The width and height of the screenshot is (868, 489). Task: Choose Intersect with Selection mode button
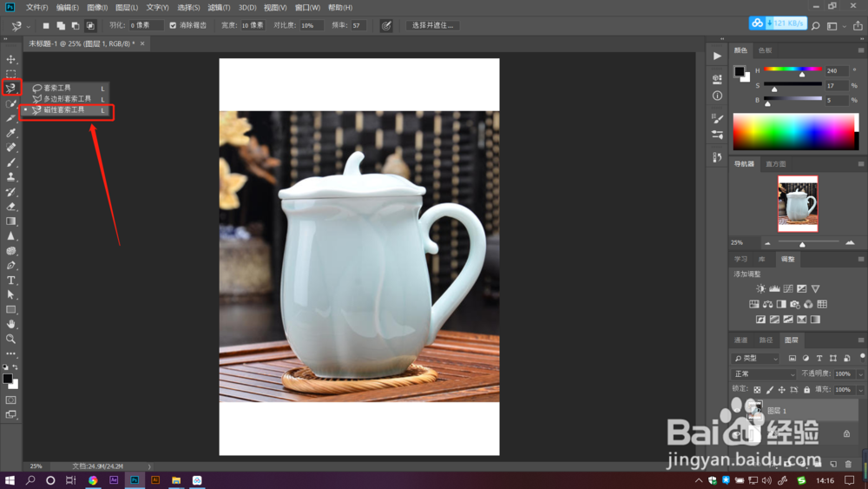tap(90, 25)
